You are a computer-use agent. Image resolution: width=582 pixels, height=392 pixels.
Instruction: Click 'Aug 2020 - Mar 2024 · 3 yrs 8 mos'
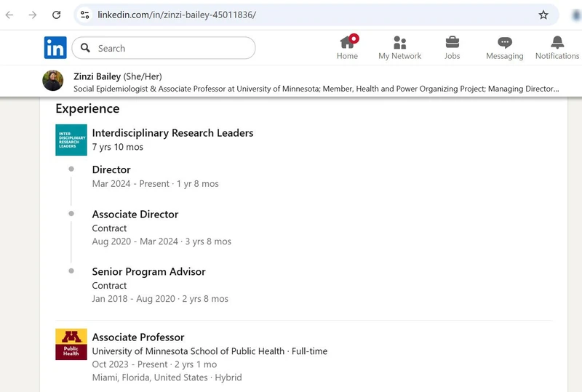pyautogui.click(x=162, y=241)
